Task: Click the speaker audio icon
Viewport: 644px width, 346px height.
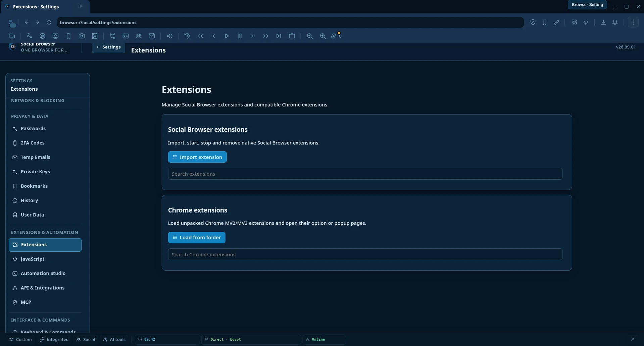Action: pyautogui.click(x=169, y=36)
